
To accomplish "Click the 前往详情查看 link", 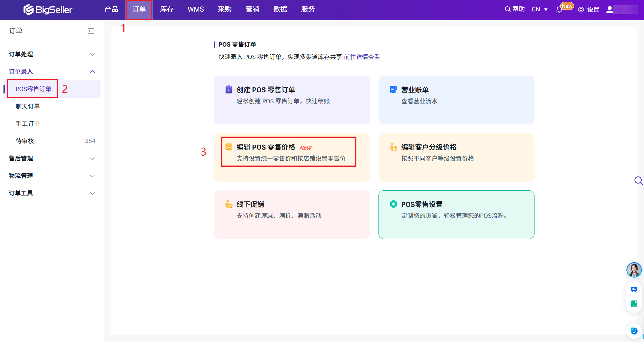I will pos(362,57).
